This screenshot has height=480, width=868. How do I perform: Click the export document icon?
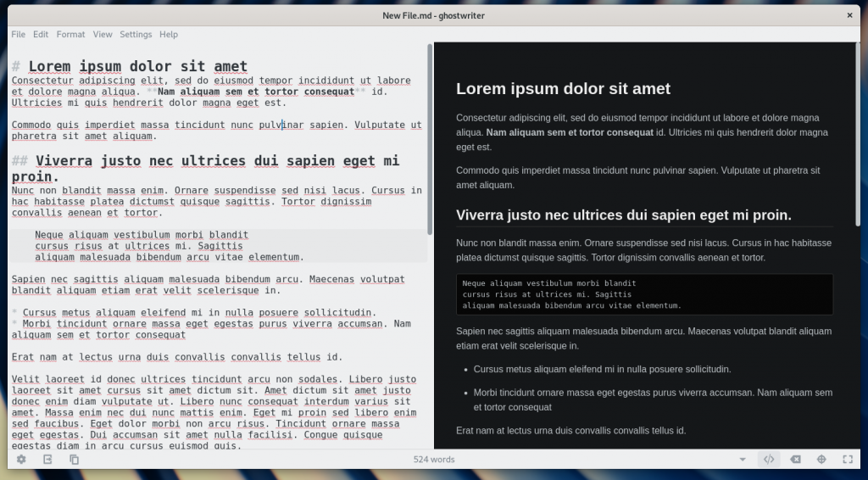pyautogui.click(x=47, y=459)
